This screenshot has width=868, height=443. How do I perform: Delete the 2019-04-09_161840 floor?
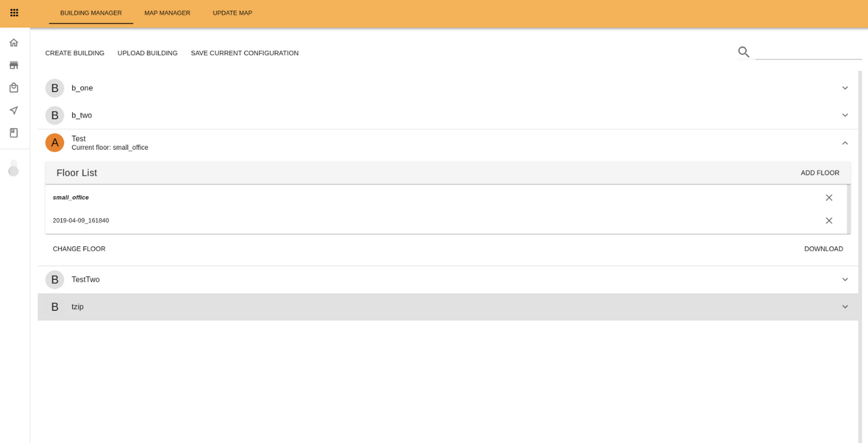(829, 221)
